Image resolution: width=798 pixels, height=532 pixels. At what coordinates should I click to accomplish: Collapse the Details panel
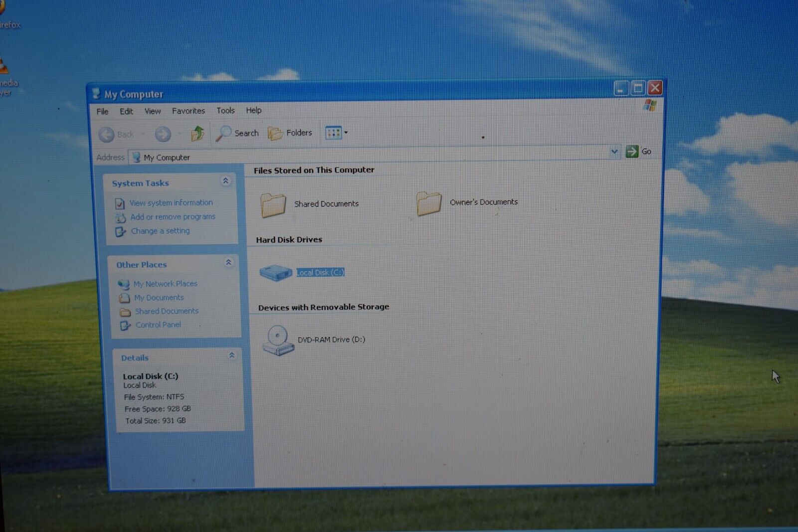click(x=231, y=355)
